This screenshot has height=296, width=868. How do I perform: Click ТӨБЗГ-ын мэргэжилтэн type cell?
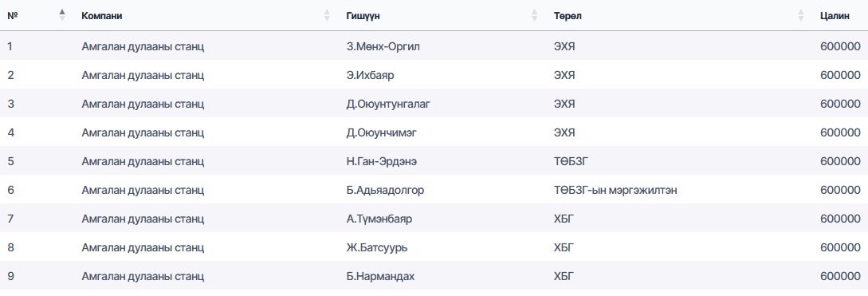pos(615,190)
